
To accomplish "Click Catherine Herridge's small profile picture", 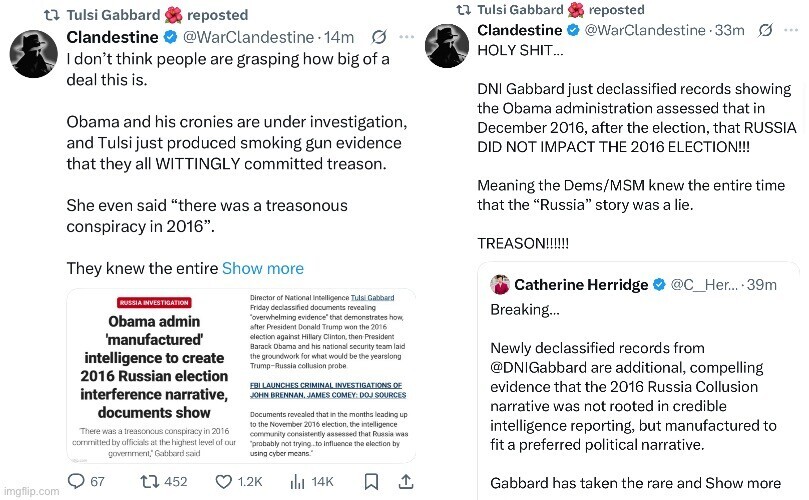I will 500,285.
